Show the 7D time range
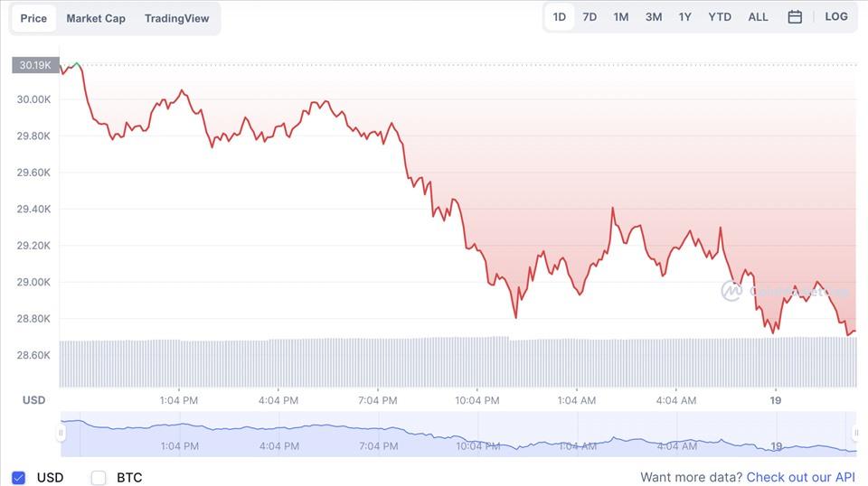This screenshot has height=486, width=868. coord(590,17)
